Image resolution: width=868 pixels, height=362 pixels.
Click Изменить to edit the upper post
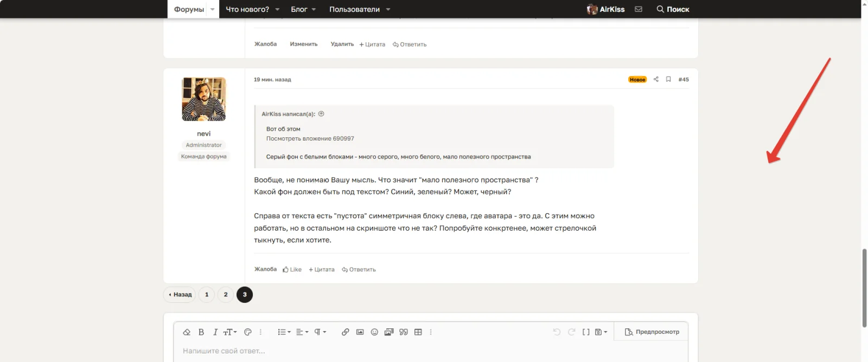[x=304, y=44]
